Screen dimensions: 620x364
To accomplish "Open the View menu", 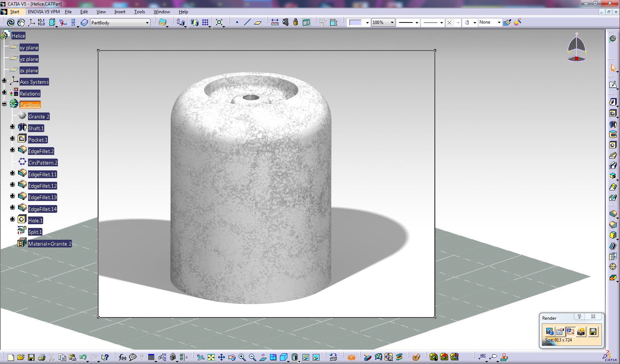I will pyautogui.click(x=101, y=12).
